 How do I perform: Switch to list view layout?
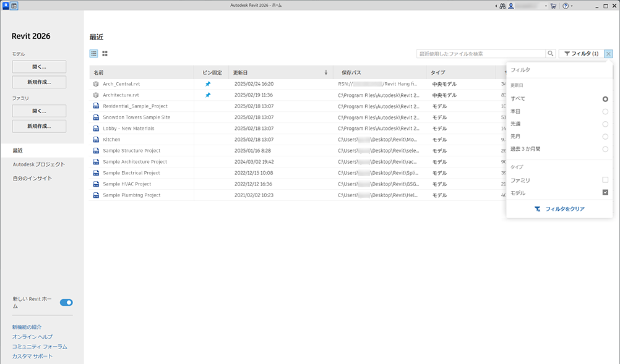[x=93, y=54]
